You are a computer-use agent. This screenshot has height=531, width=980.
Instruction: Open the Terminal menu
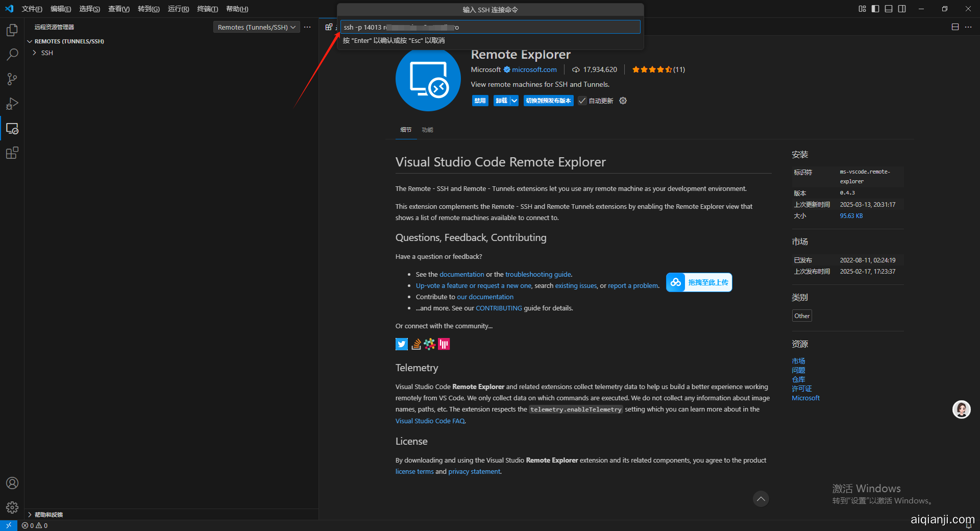coord(207,9)
